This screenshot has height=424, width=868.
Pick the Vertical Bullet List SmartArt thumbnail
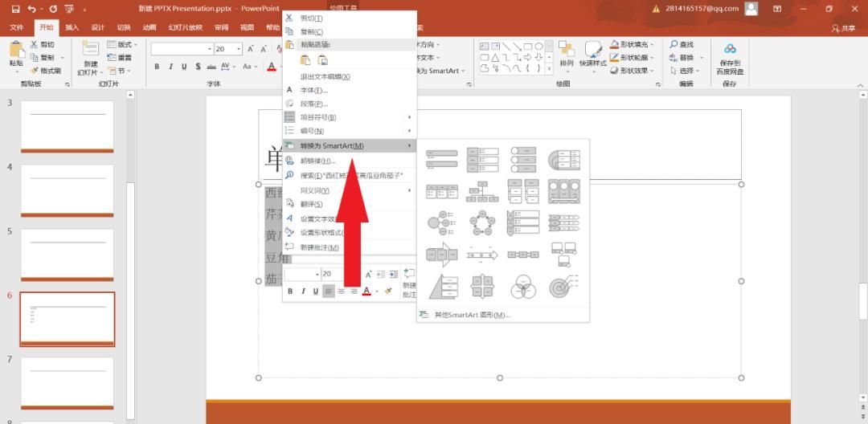tap(442, 159)
